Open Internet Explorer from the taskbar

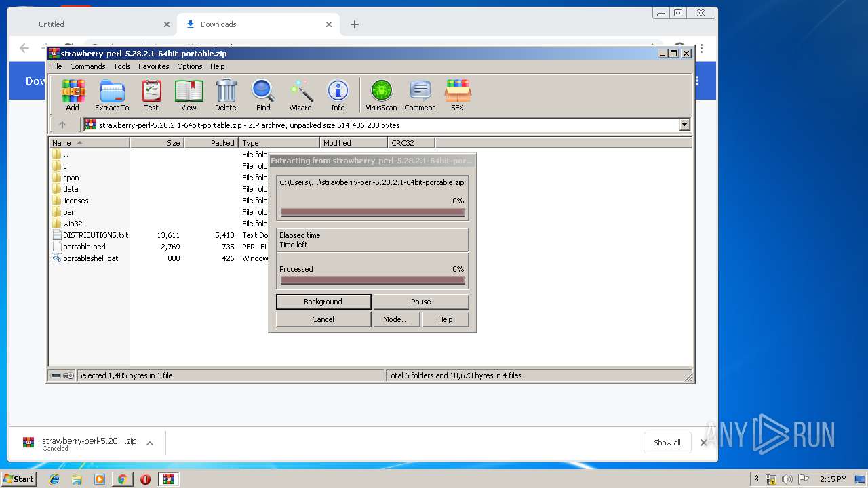click(x=54, y=479)
